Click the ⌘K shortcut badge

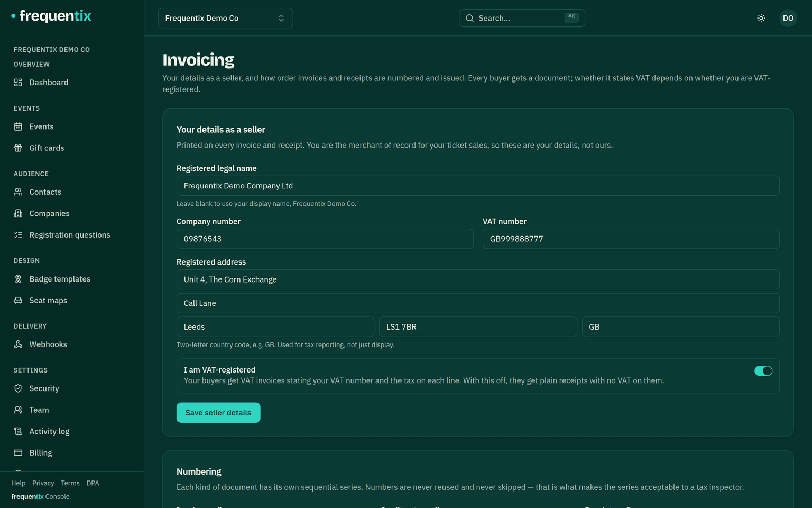click(x=571, y=17)
